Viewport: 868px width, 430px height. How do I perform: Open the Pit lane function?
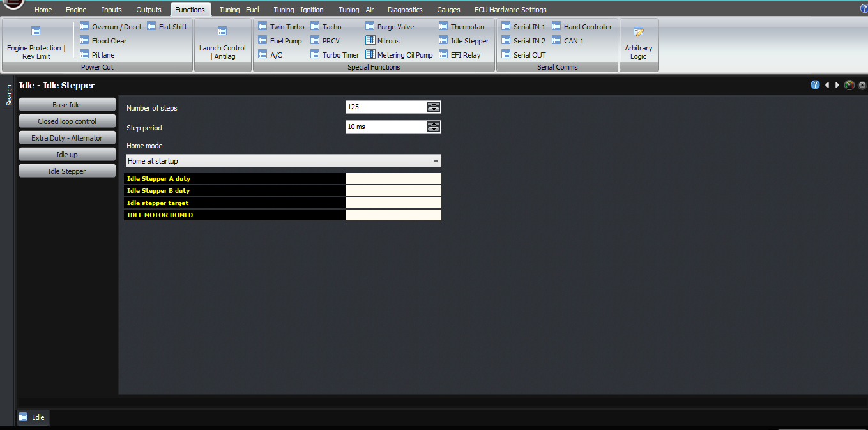97,55
